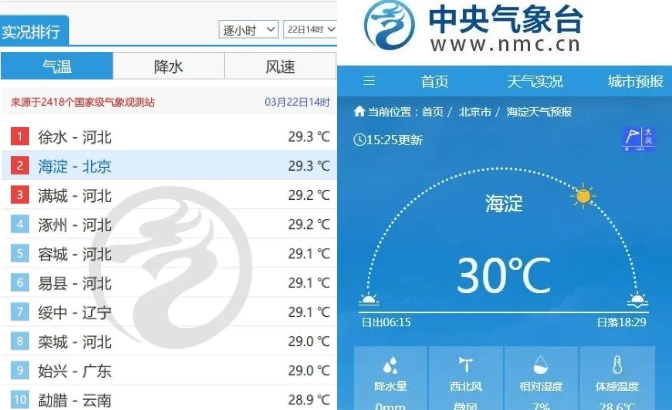Click the home icon in breadcrumb

pos(359,112)
